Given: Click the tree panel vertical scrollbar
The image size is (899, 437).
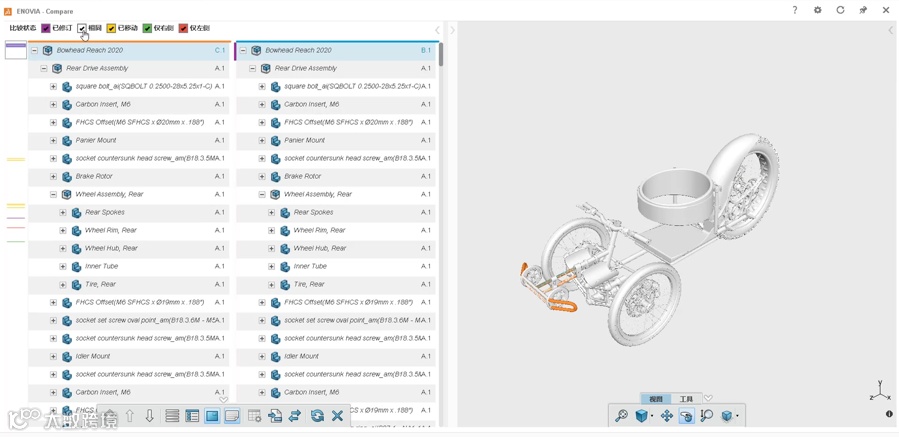Looking at the screenshot, I should (x=441, y=54).
